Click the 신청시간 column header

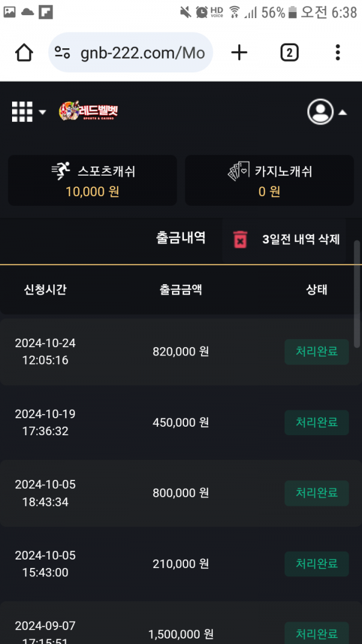click(x=45, y=290)
